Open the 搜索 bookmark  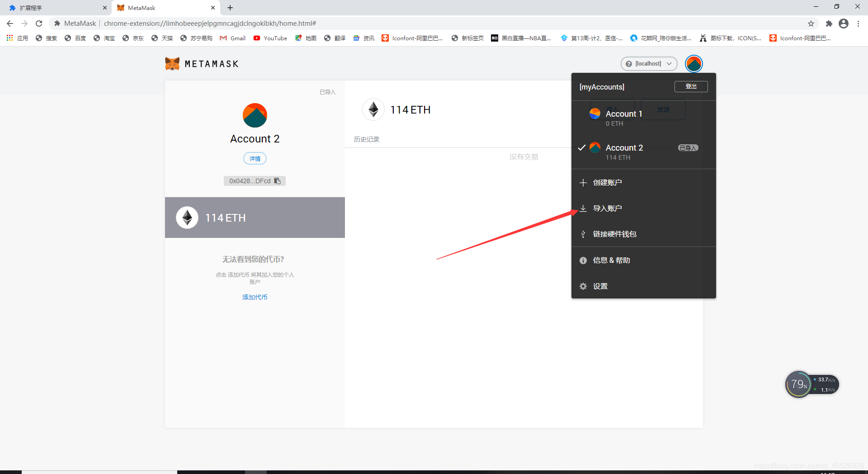(x=46, y=38)
